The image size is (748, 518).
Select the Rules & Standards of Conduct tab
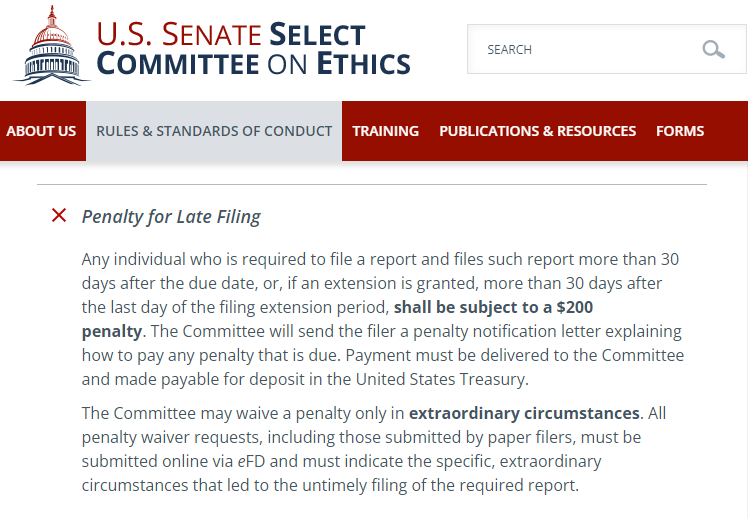click(x=214, y=131)
